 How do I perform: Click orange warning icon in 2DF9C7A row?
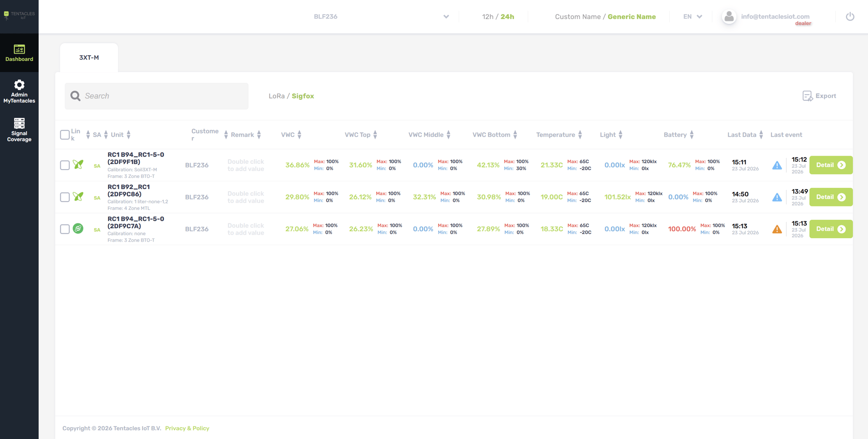click(777, 229)
